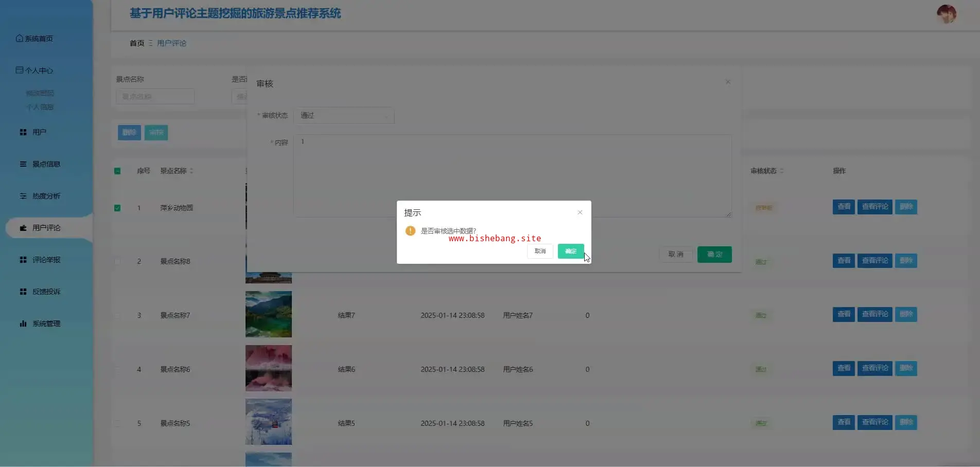Go to 评论举报 menu item
980x467 pixels.
click(x=46, y=260)
